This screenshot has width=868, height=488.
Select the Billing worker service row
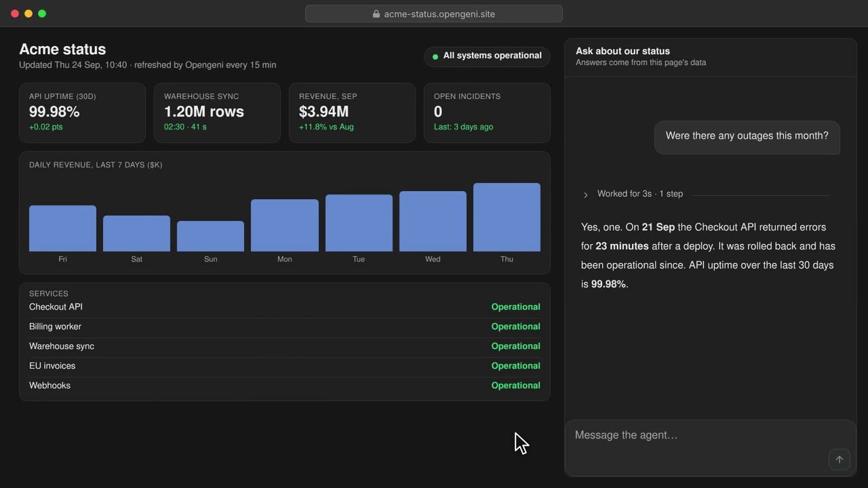tap(285, 327)
